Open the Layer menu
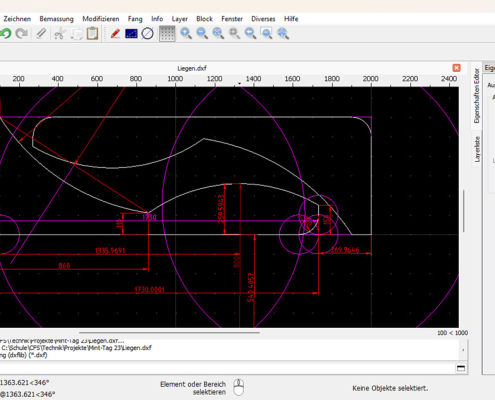 (180, 19)
